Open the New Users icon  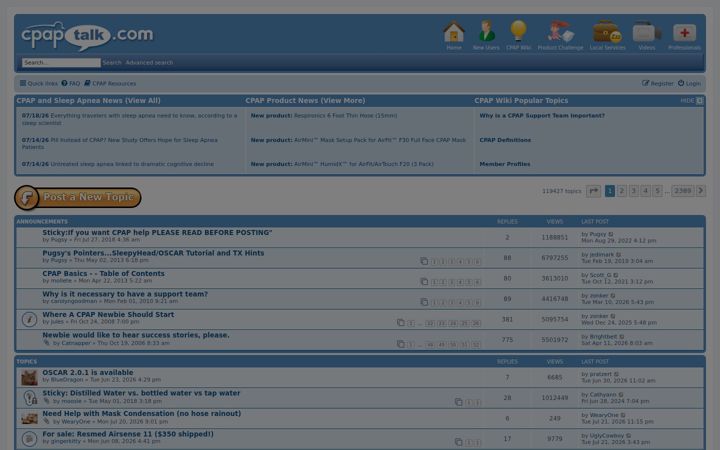click(486, 35)
